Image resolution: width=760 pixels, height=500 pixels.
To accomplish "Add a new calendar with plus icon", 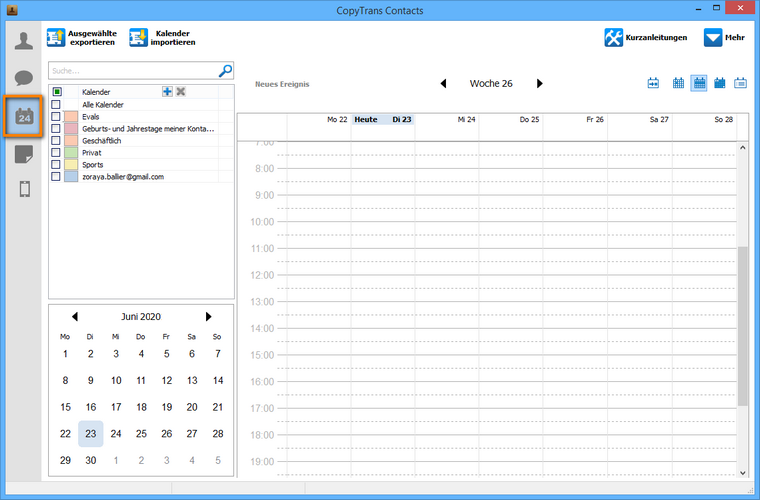I will (167, 92).
